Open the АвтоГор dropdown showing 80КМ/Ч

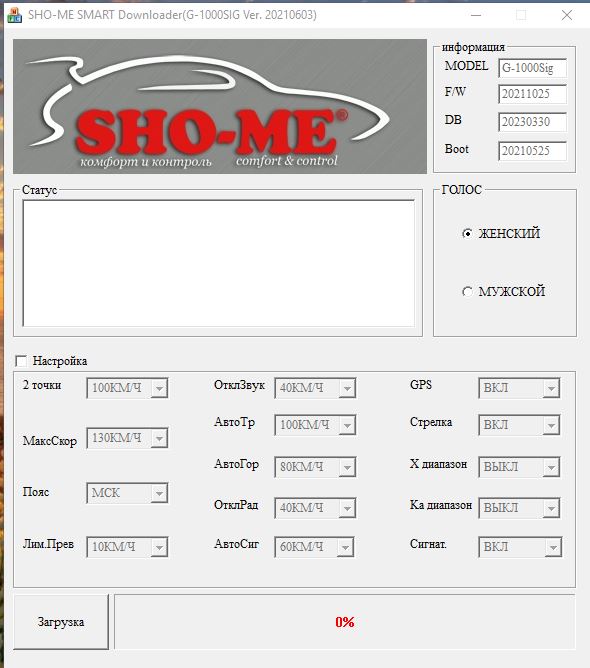click(x=315, y=467)
